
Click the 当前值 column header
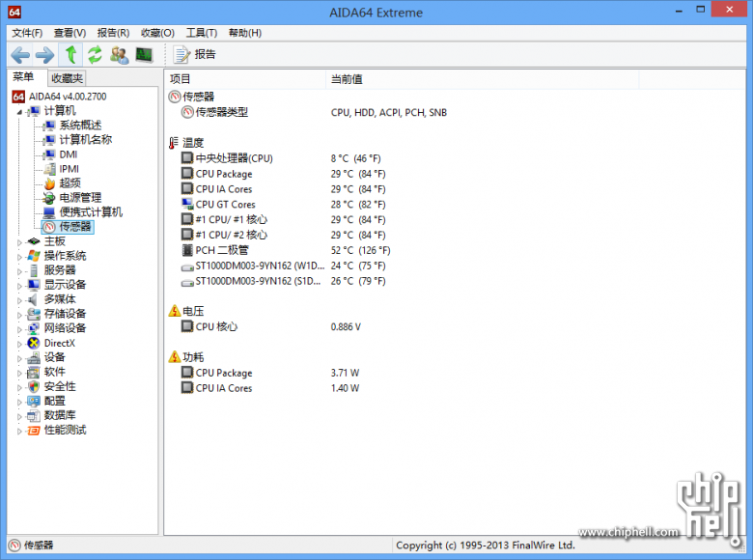[x=482, y=79]
